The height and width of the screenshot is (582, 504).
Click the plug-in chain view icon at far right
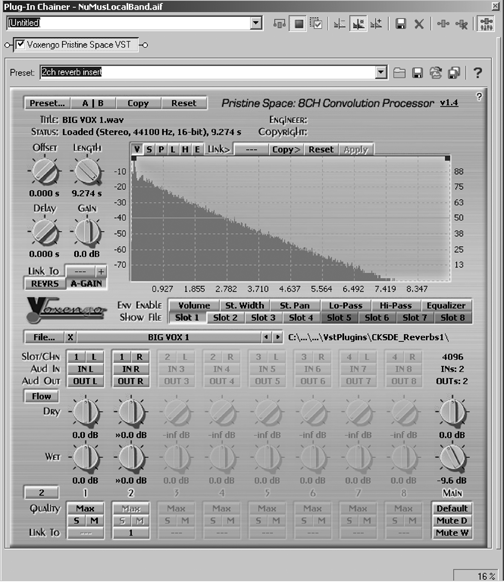(x=486, y=24)
